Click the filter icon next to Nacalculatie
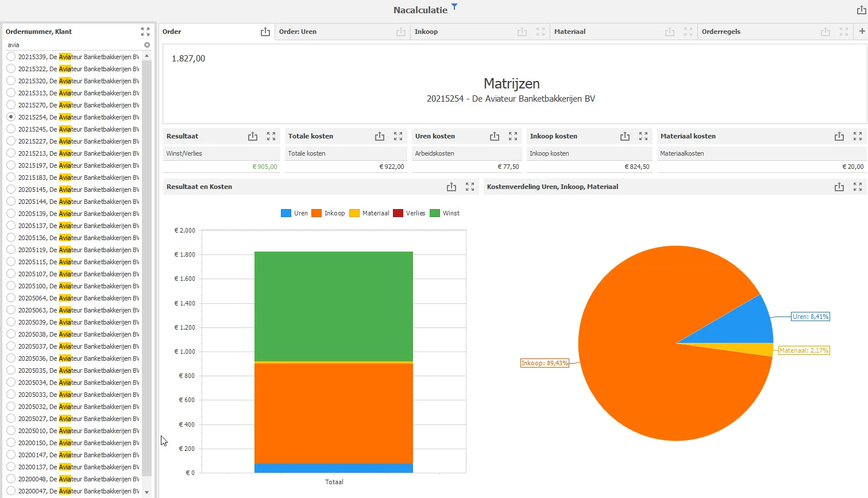 pos(454,7)
